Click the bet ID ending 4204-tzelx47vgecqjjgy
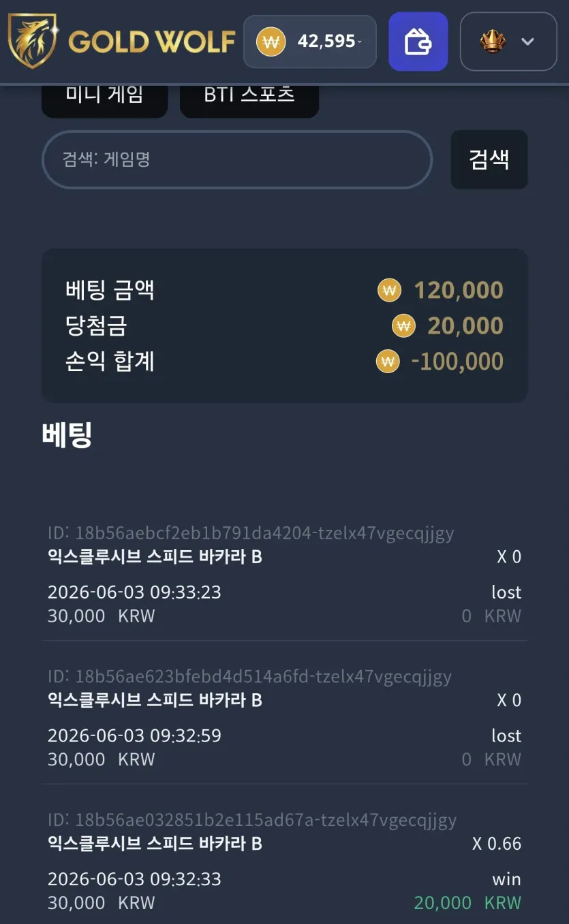The width and height of the screenshot is (569, 924). click(251, 533)
